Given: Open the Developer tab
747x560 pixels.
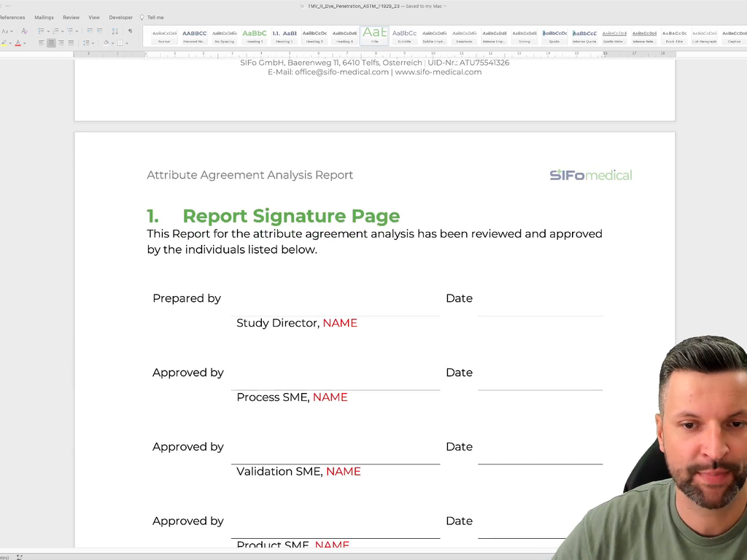Looking at the screenshot, I should pyautogui.click(x=120, y=17).
